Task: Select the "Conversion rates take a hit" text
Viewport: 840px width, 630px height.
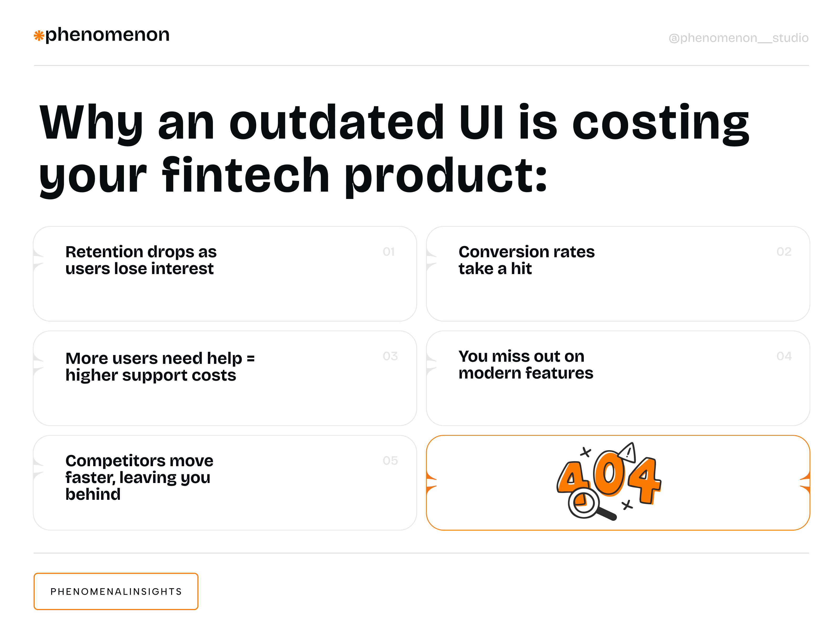Action: (526, 260)
